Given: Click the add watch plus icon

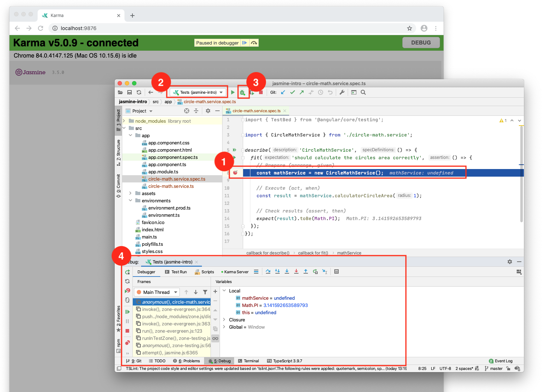Looking at the screenshot, I should click(x=215, y=291).
